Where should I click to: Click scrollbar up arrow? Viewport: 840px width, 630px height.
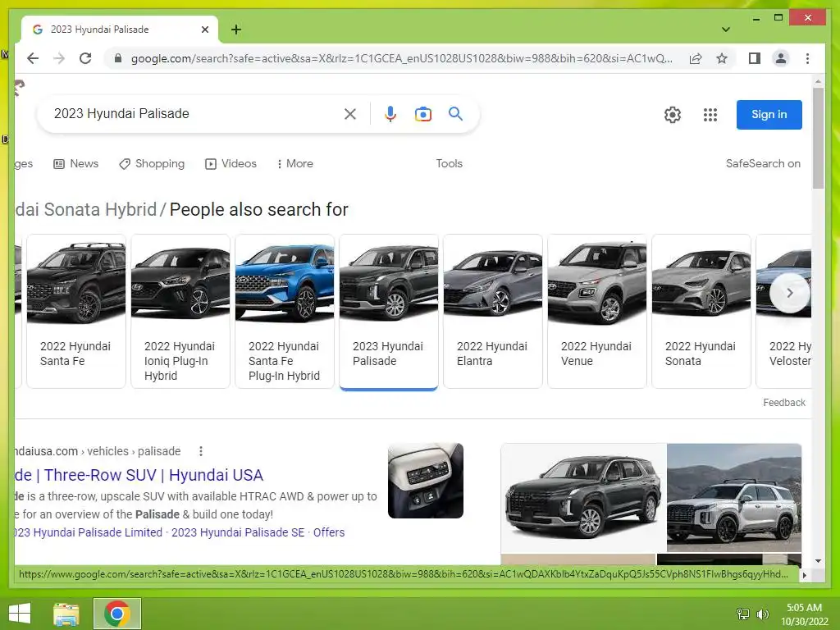coord(818,82)
